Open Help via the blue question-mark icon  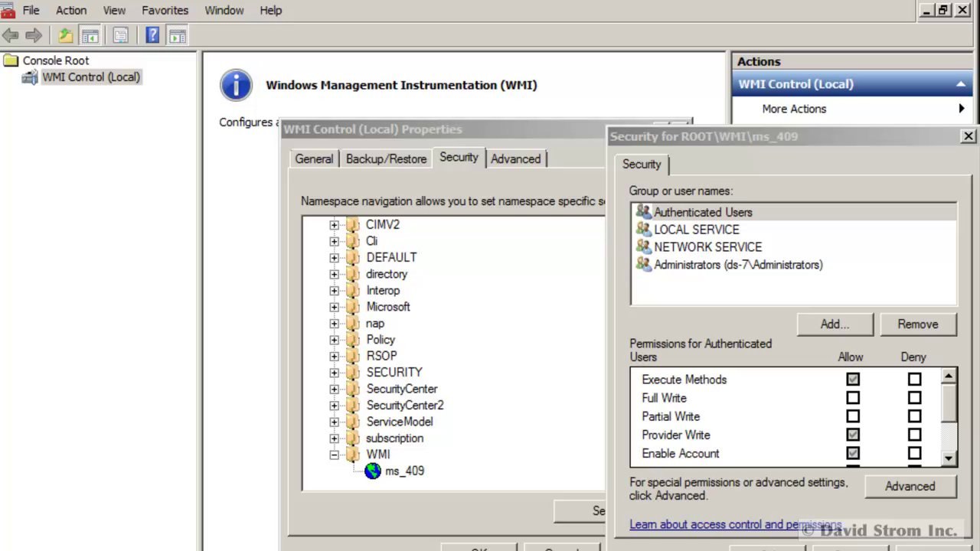[x=152, y=35]
